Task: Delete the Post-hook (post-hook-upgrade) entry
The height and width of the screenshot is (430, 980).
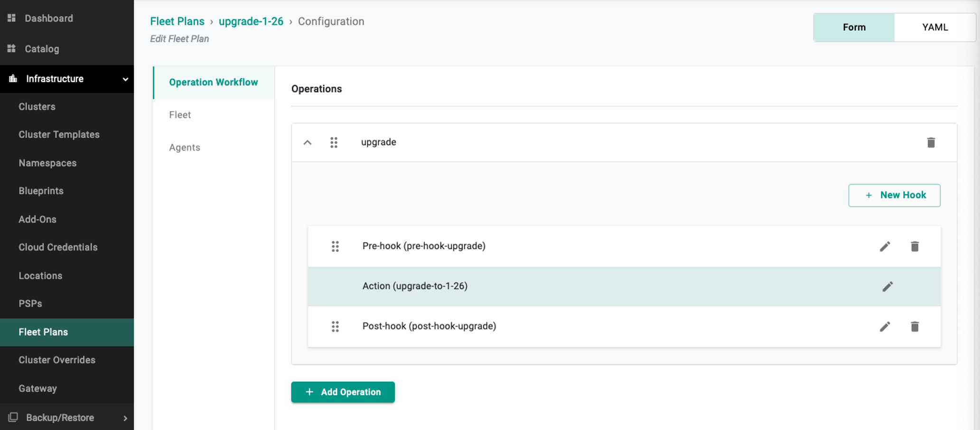Action: pyautogui.click(x=915, y=327)
